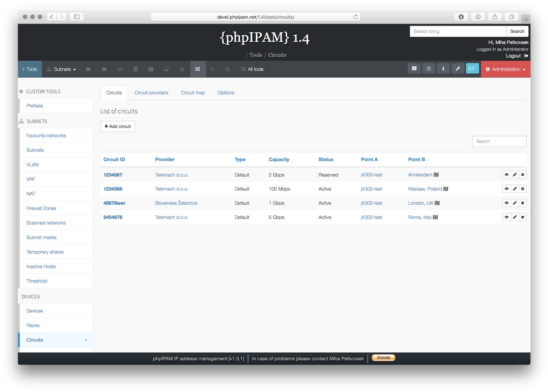The image size is (548, 392).
Task: Open the database/racks icon in toolbar
Action: 135,69
